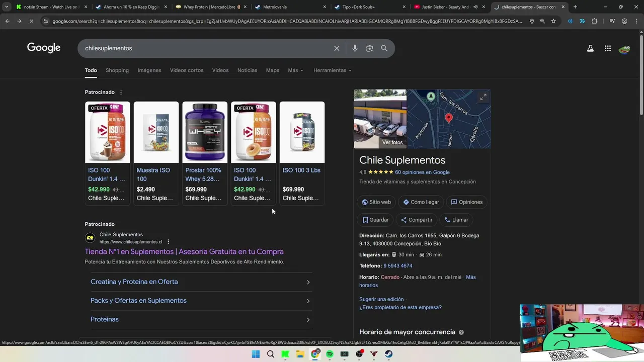This screenshot has height=362, width=644.
Task: Open Spotify from the taskbar
Action: 330,354
